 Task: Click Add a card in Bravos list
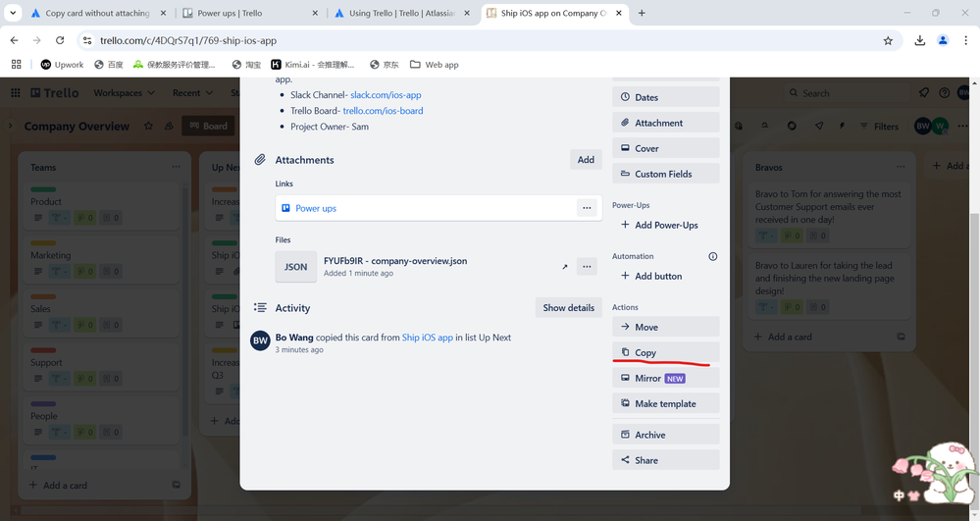(783, 337)
